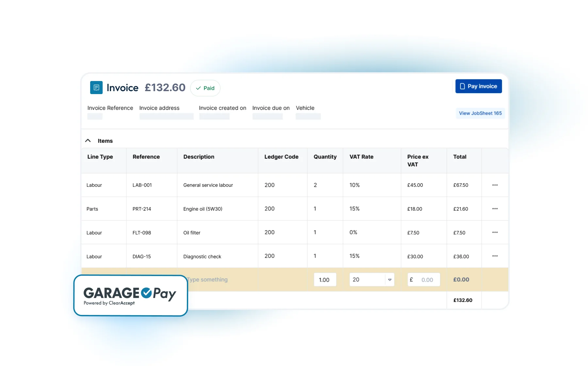This screenshot has width=588, height=392.
Task: Click the Invoice address label
Action: (x=159, y=108)
